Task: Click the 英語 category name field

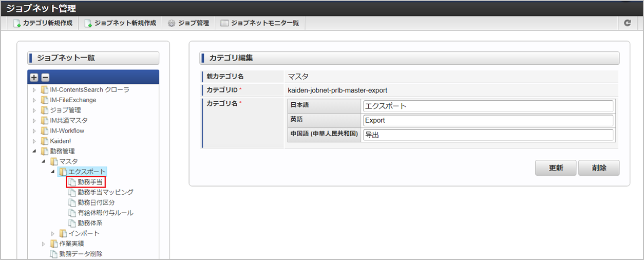Action: [x=488, y=121]
